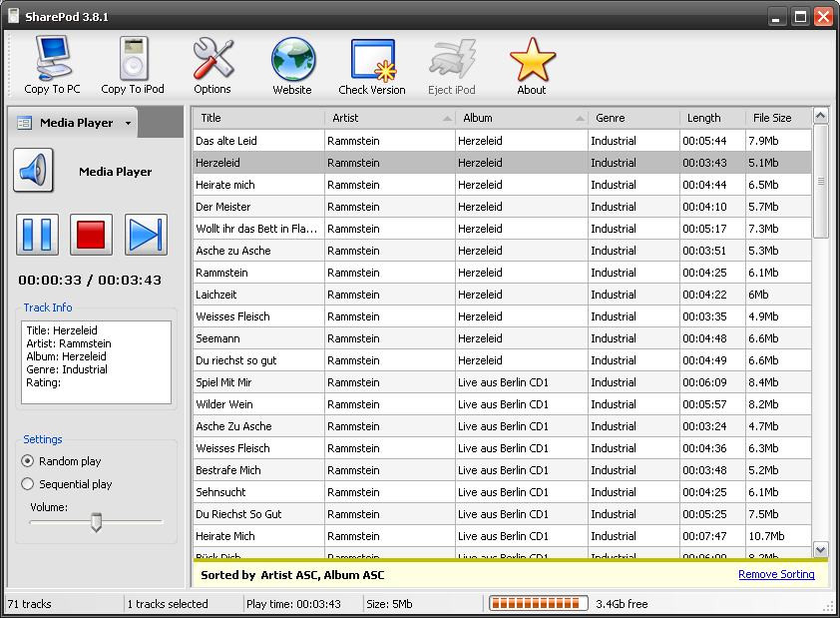Select the 'Das alte Leid' track

[502, 141]
